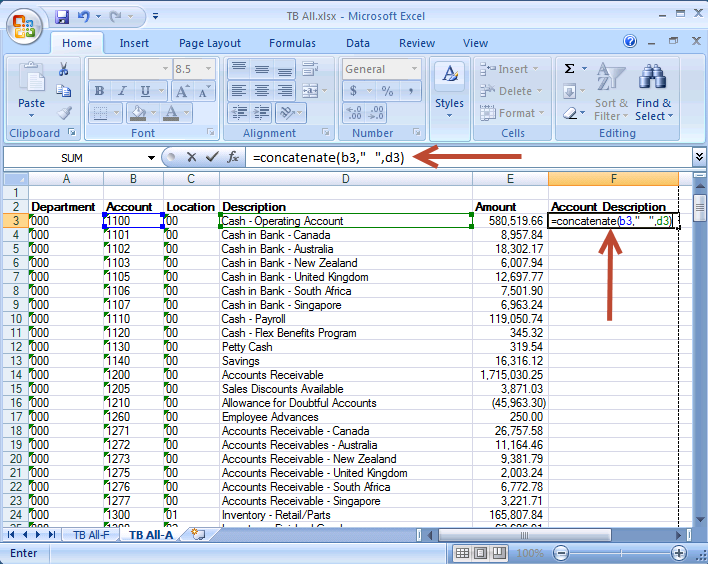Click Format cells button

tap(512, 112)
